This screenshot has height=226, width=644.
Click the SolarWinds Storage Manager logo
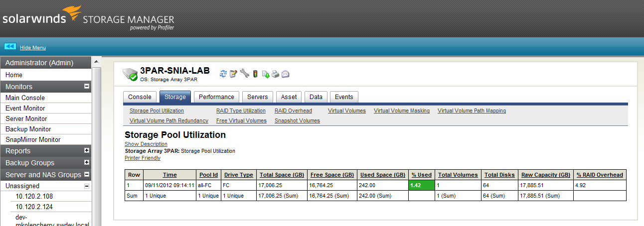point(88,19)
